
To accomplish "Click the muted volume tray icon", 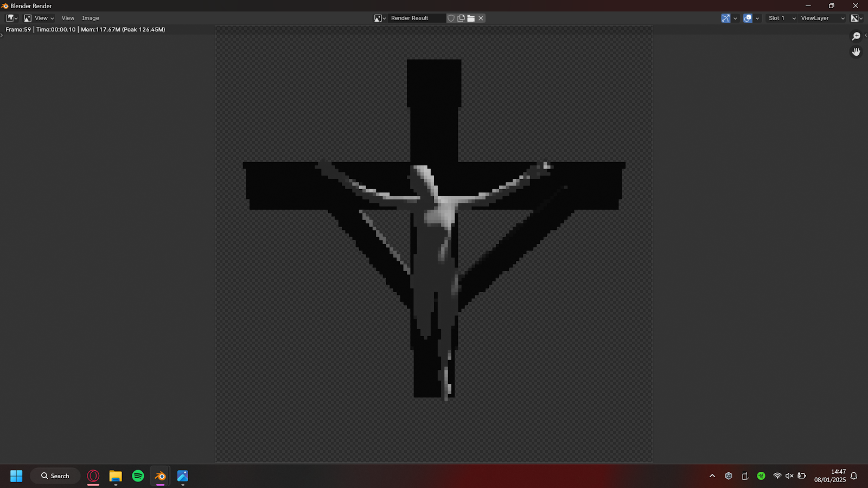I will [x=789, y=476].
